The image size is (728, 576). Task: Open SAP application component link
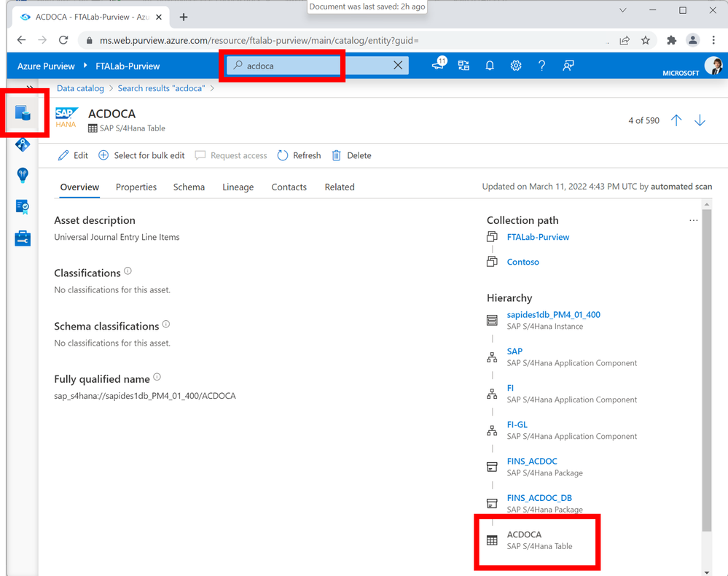pos(514,351)
